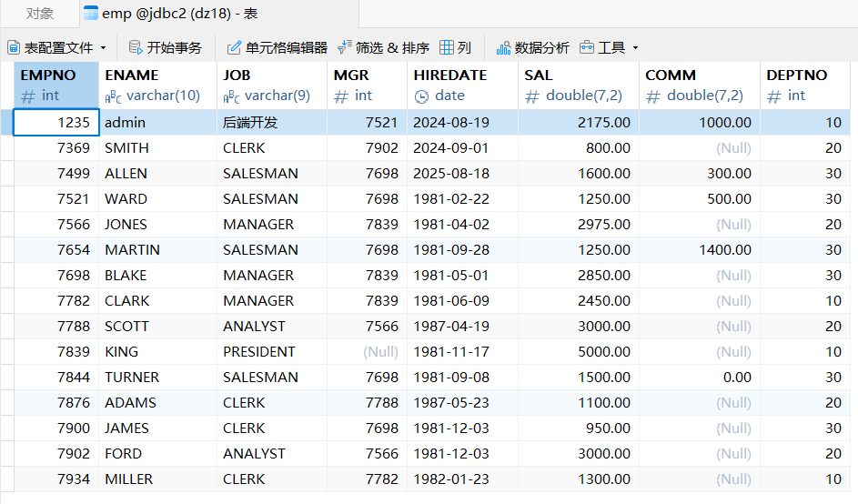Click the MGR column header
The height and width of the screenshot is (504, 858).
pyautogui.click(x=368, y=85)
